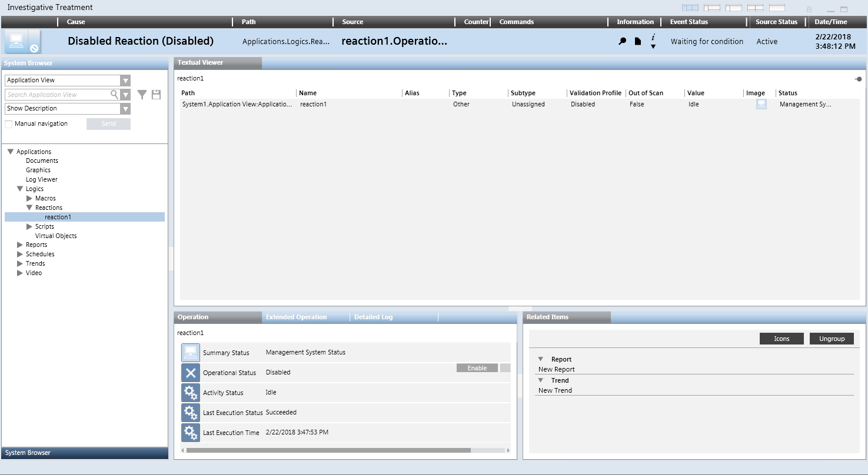868x475 pixels.
Task: Click the Enable button for Operational Status
Action: click(477, 368)
